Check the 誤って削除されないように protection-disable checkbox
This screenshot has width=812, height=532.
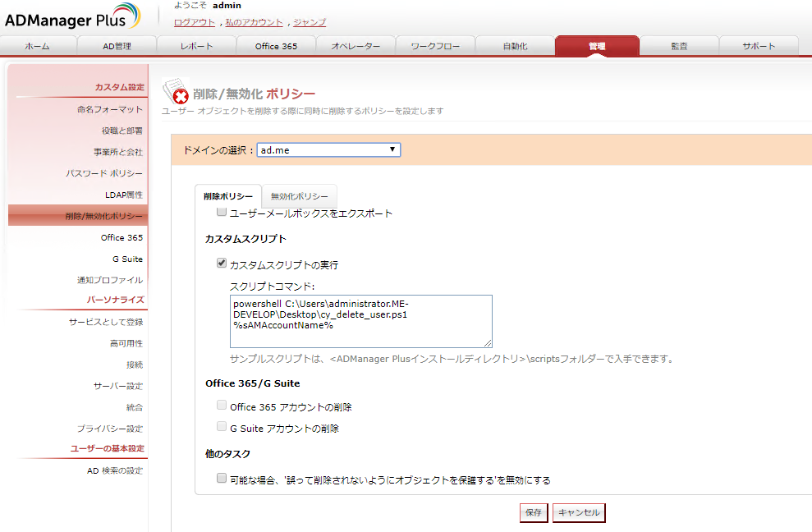click(222, 478)
